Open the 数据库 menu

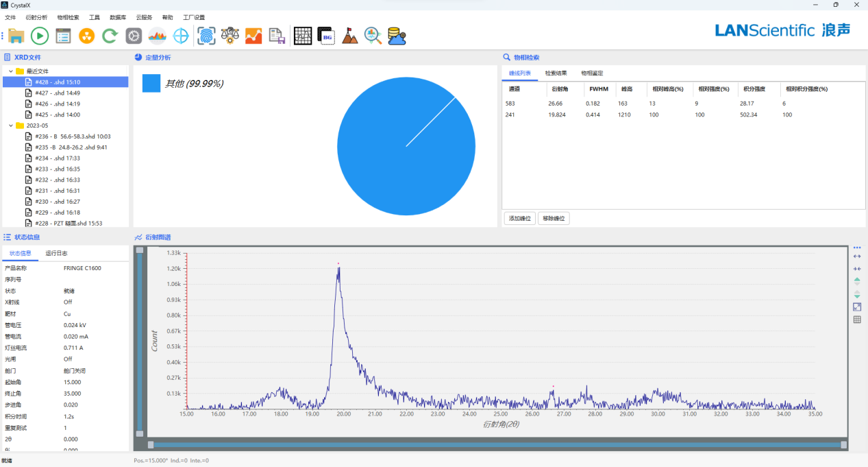click(x=118, y=17)
